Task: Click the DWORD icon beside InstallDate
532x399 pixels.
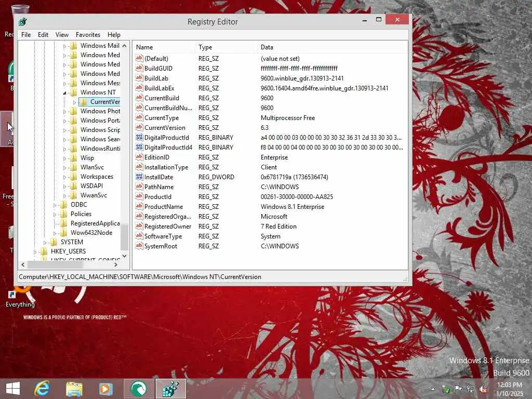Action: [x=139, y=177]
